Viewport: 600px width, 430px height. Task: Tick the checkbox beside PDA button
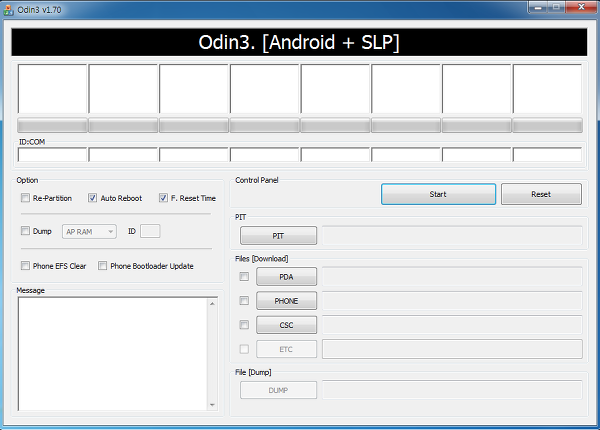244,276
